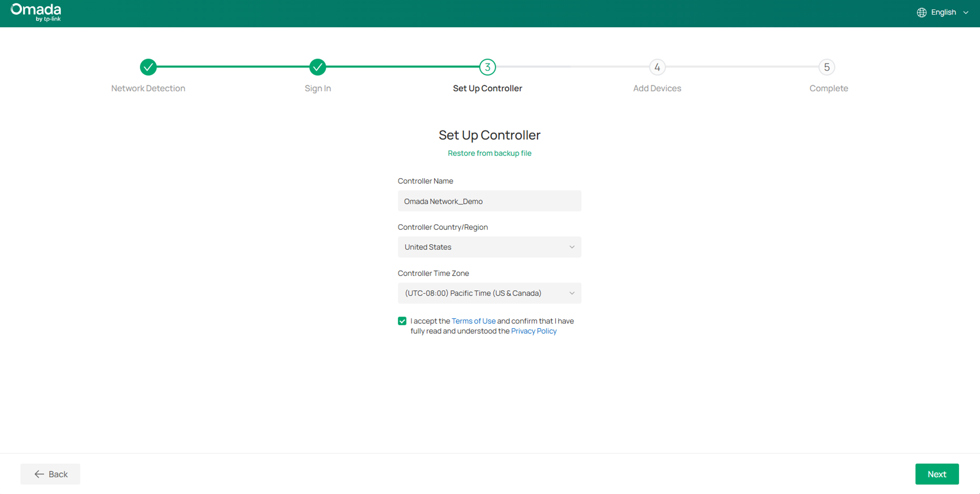Select the Set Up Controller step label

(487, 88)
